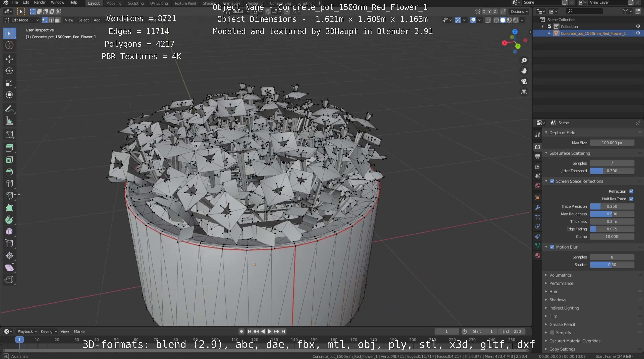Screen dimensions: 644x359
Task: Expand the Shadows panel
Action: tap(546, 300)
